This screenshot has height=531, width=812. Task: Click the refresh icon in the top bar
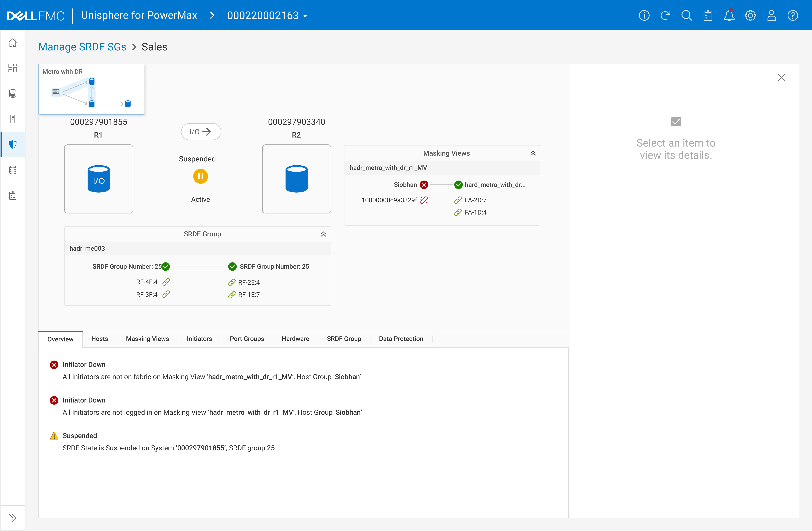[x=665, y=16]
